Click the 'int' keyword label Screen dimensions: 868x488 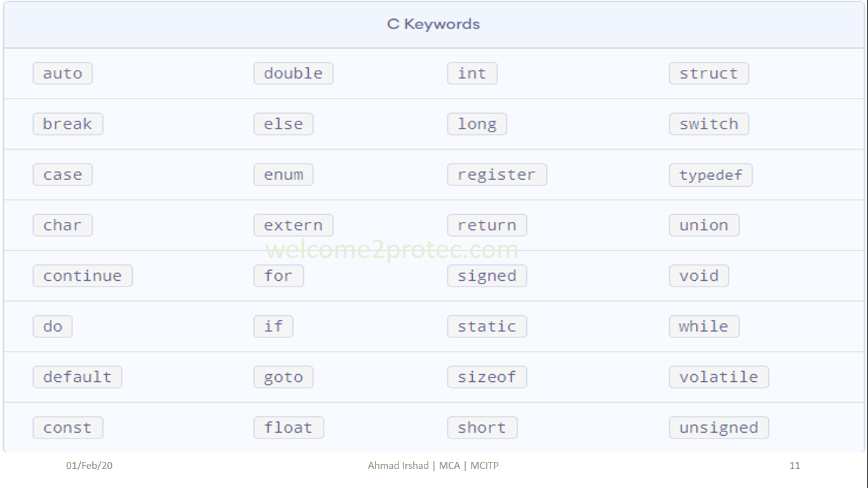471,74
